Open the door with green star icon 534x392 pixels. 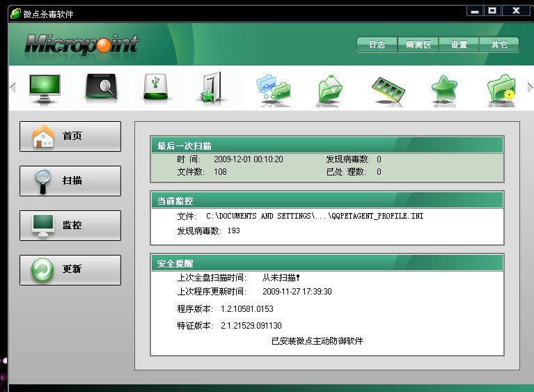210,88
